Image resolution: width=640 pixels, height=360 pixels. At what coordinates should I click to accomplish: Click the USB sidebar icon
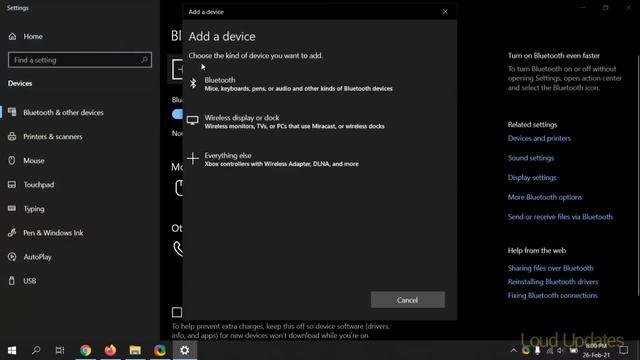(12, 281)
